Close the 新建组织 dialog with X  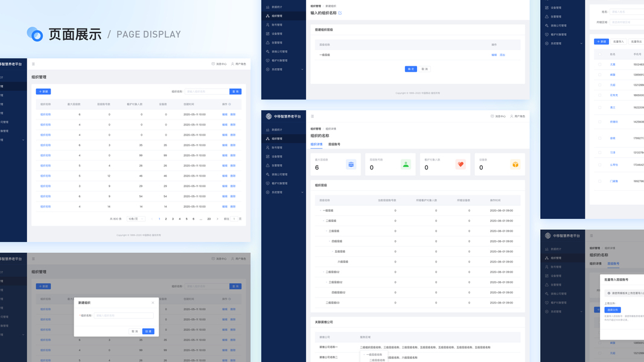pyautogui.click(x=153, y=303)
